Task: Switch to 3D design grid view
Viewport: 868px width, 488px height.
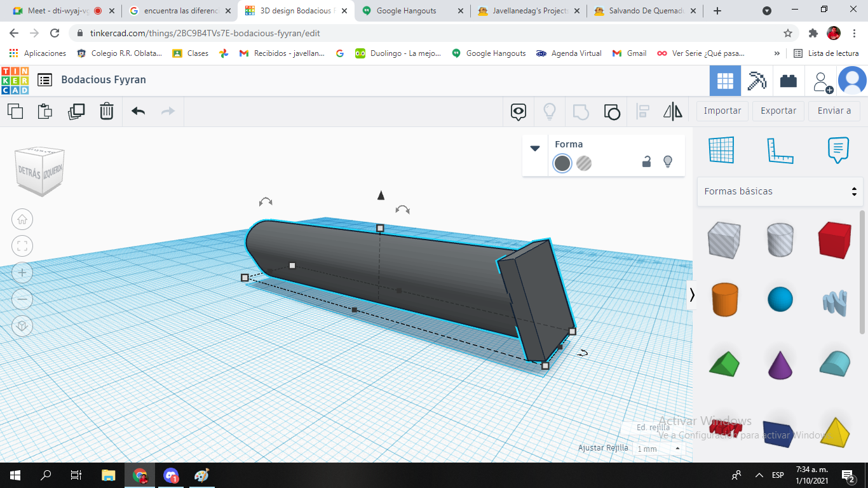Action: pyautogui.click(x=725, y=81)
